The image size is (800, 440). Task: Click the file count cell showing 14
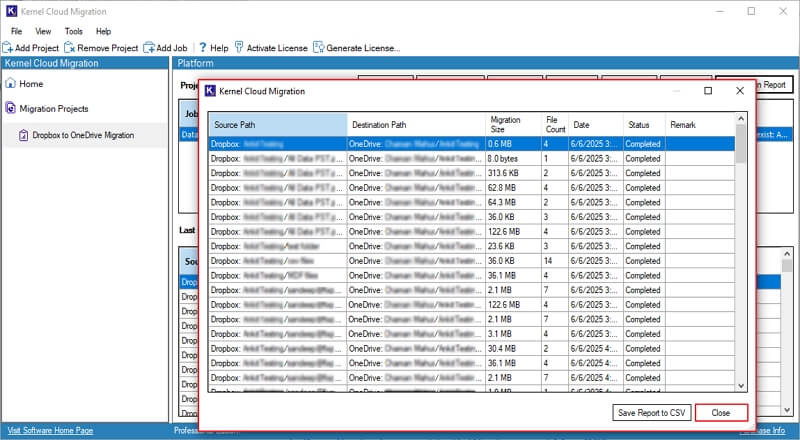tap(555, 261)
